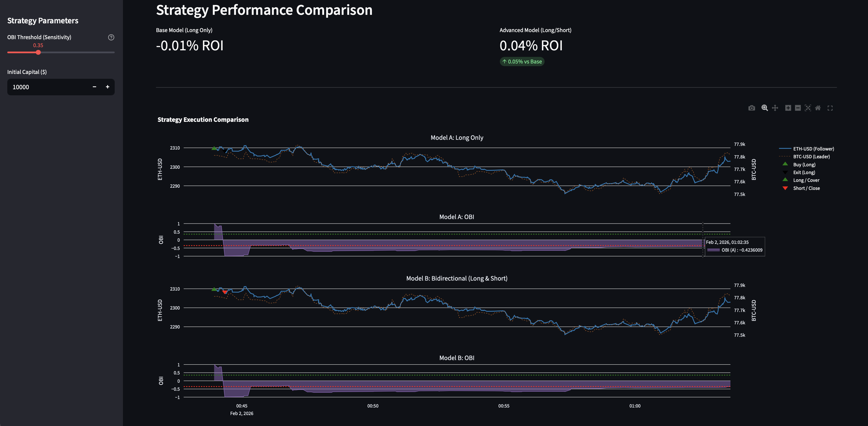Expand chart to fullscreen with the fullscreen icon
This screenshot has width=868, height=426.
pos(830,108)
